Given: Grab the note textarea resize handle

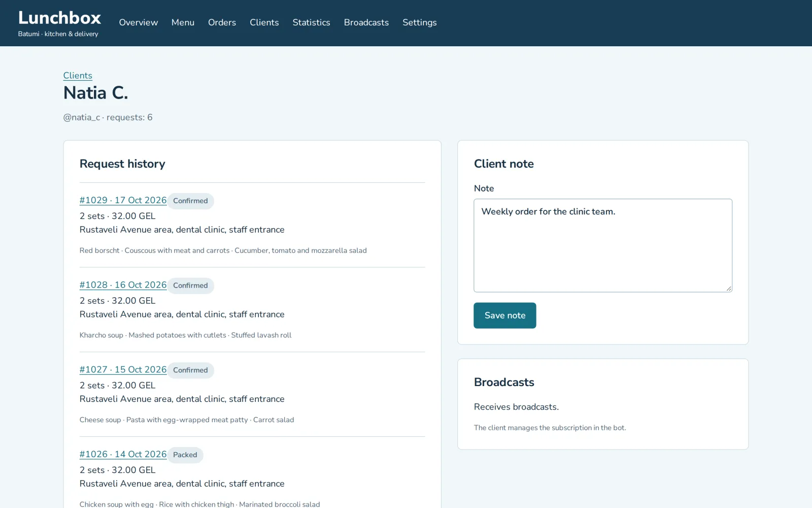Looking at the screenshot, I should pos(729,289).
